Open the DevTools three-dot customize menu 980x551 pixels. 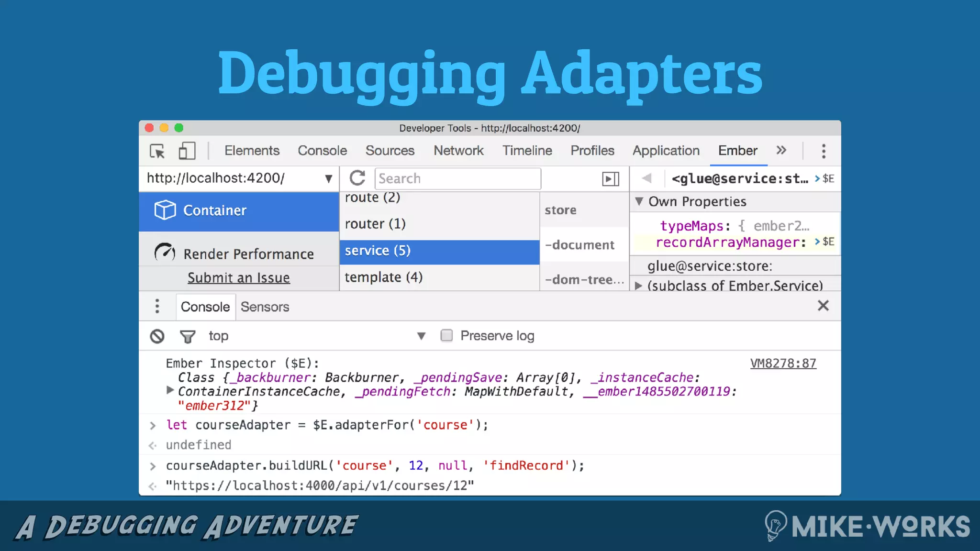click(824, 151)
